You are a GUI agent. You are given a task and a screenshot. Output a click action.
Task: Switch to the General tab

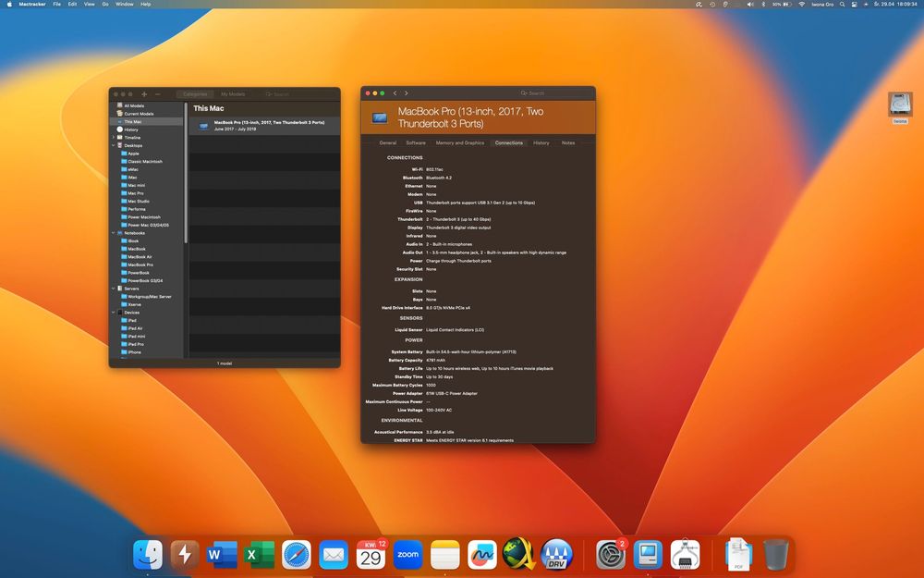tap(388, 142)
